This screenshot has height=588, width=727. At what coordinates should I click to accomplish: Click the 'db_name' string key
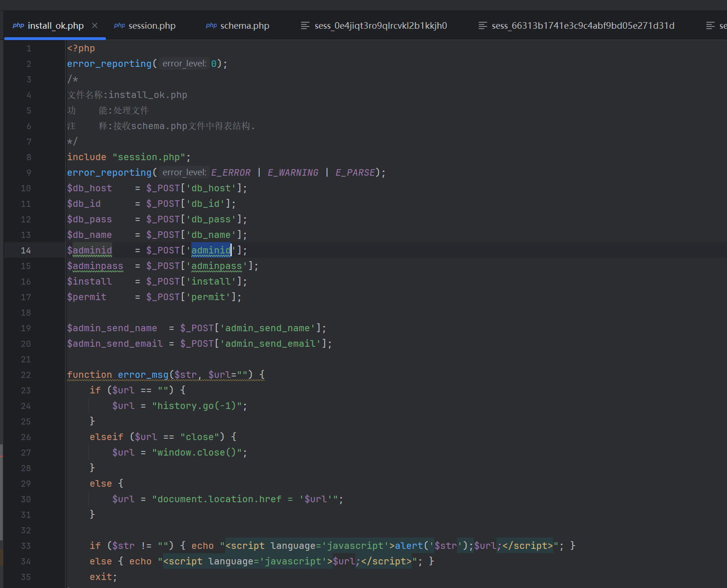pyautogui.click(x=212, y=235)
